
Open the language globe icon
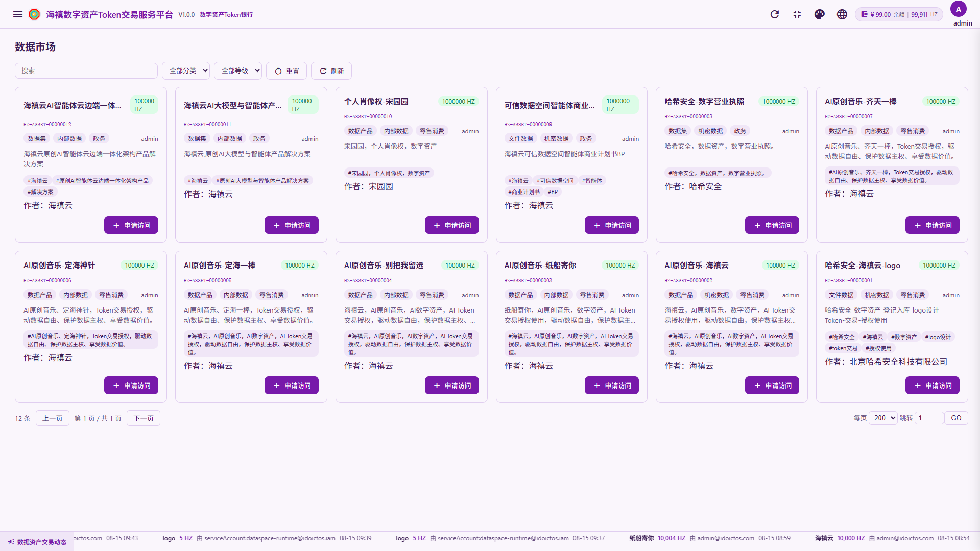tap(842, 14)
